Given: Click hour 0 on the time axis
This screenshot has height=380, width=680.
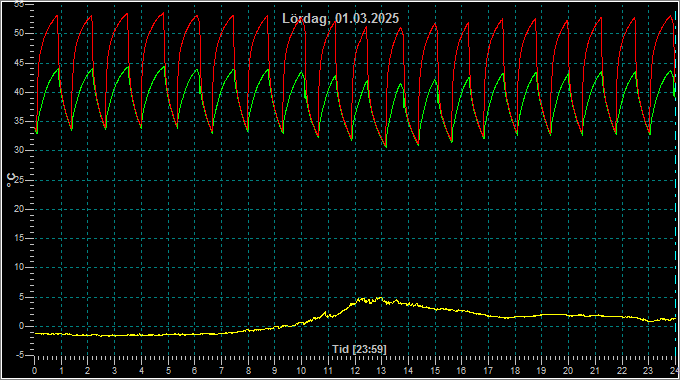Looking at the screenshot, I should 35,371.
